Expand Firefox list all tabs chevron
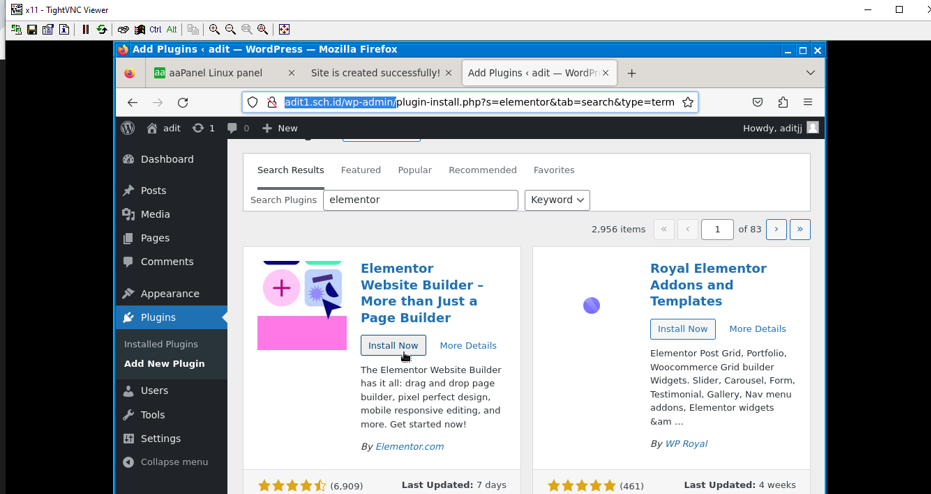Viewport: 931px width, 494px height. coord(810,72)
